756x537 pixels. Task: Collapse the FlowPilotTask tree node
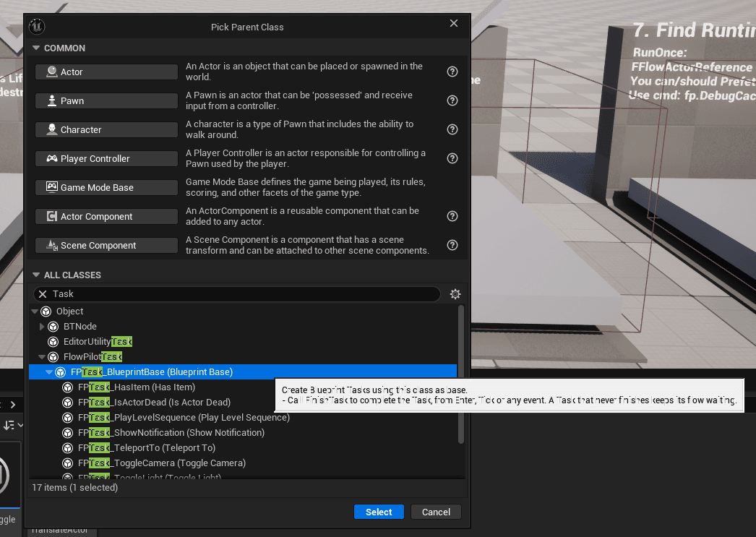coord(42,357)
